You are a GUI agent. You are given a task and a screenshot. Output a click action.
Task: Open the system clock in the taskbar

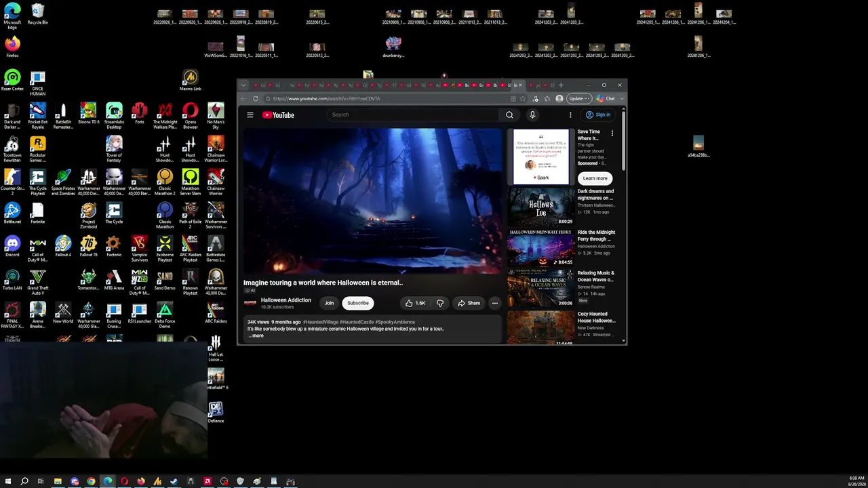tap(856, 481)
